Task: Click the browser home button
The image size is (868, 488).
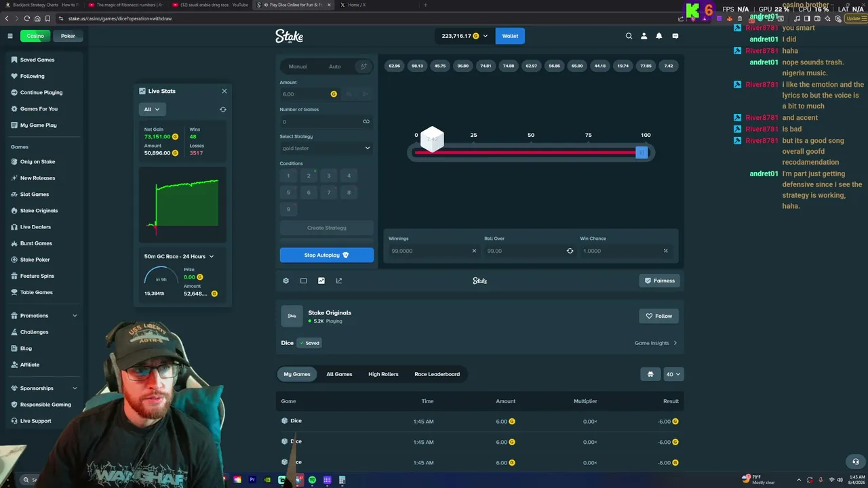Action: pyautogui.click(x=37, y=18)
